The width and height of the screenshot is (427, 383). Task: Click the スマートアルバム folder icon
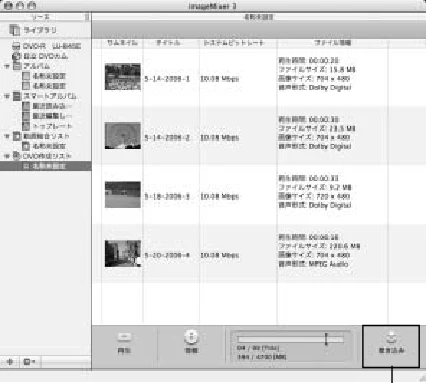point(17,96)
